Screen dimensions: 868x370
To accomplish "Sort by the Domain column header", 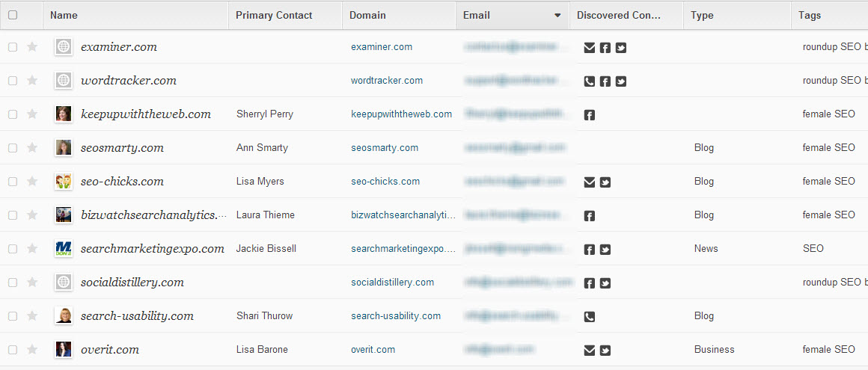I will pyautogui.click(x=399, y=15).
